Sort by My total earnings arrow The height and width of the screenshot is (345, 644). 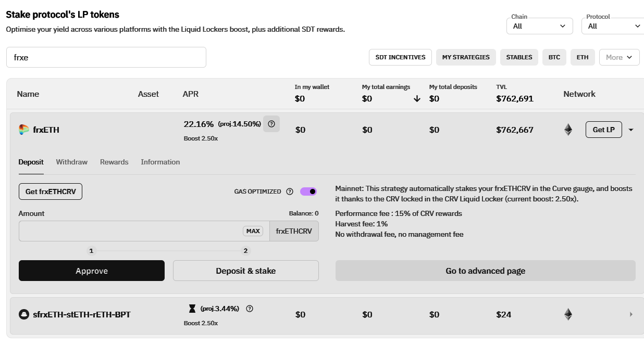coord(417,99)
